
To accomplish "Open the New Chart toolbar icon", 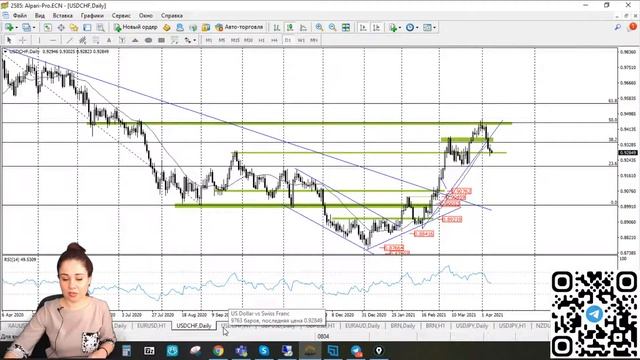I will [9, 27].
